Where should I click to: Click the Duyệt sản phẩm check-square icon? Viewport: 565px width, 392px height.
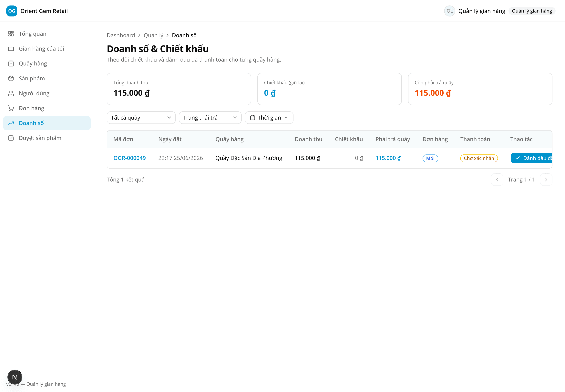(x=11, y=138)
